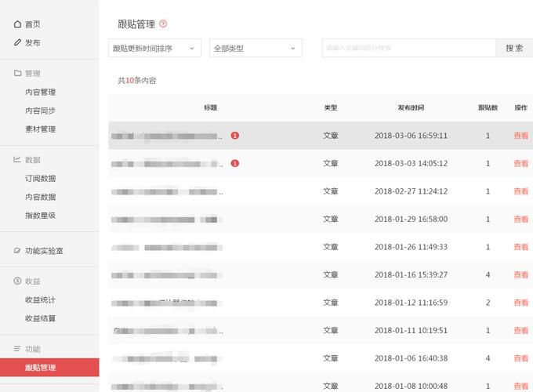
Task: Click 查看 for the 2018-01-11 10:19:51 article
Action: [520, 331]
